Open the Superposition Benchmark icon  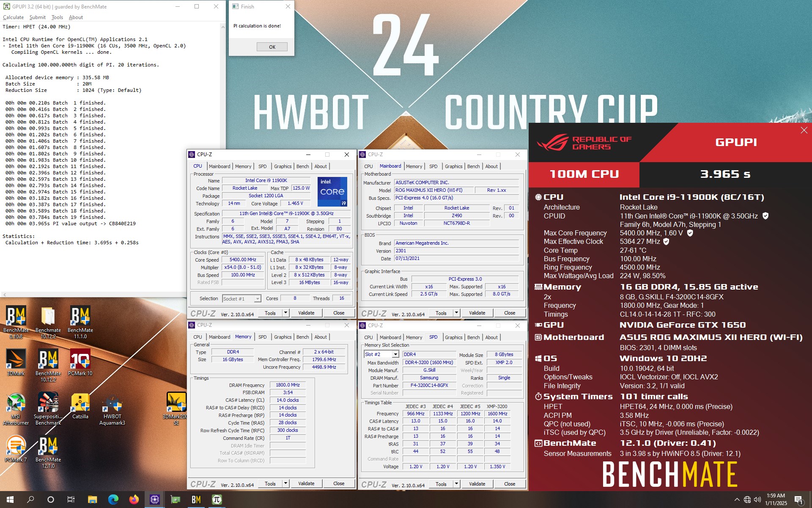(48, 409)
